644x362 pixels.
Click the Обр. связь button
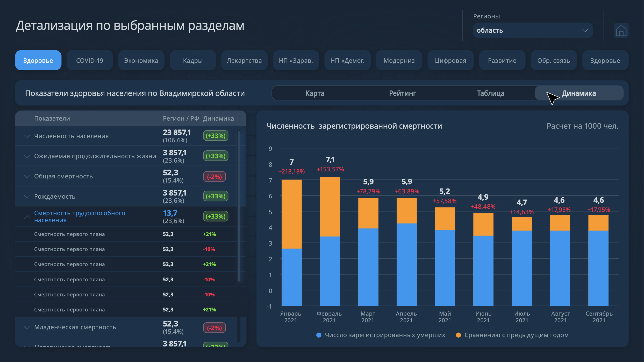pyautogui.click(x=553, y=60)
